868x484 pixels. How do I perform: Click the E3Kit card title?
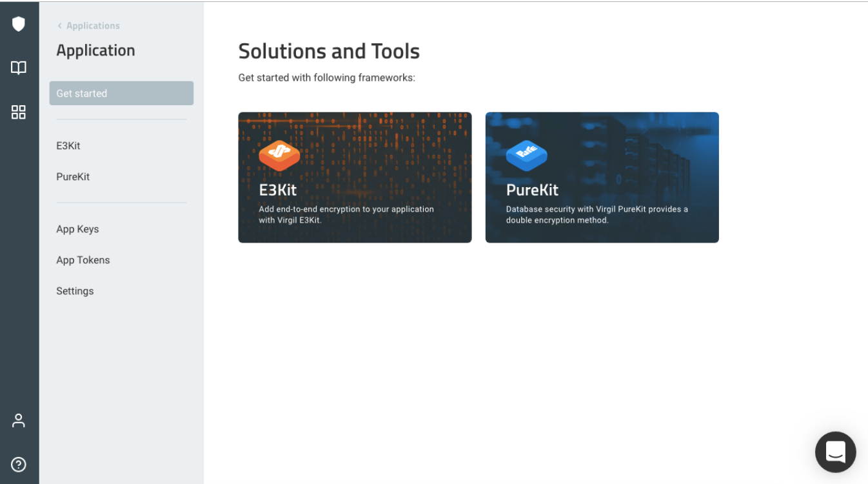[278, 190]
